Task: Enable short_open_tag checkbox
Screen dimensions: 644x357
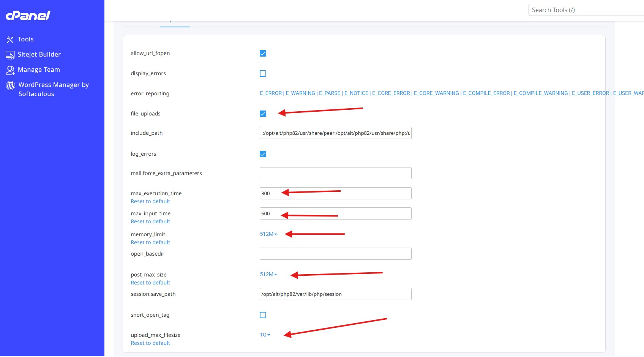Action: 263,315
